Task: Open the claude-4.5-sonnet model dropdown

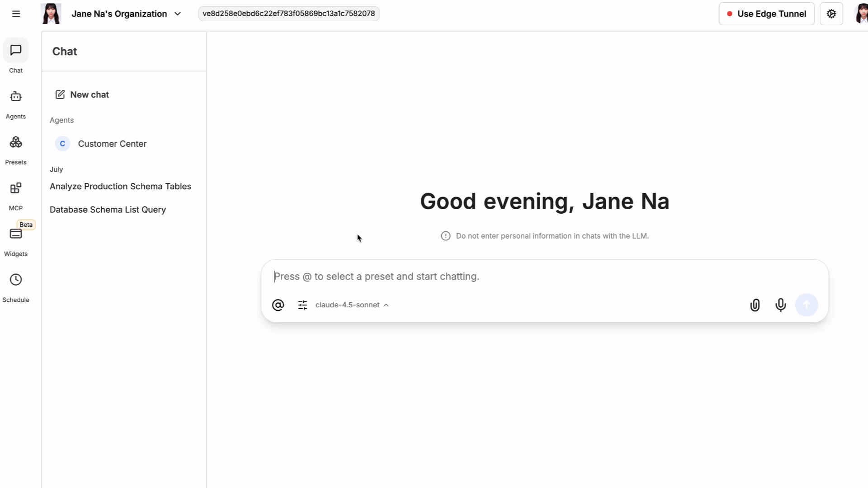Action: coord(352,305)
